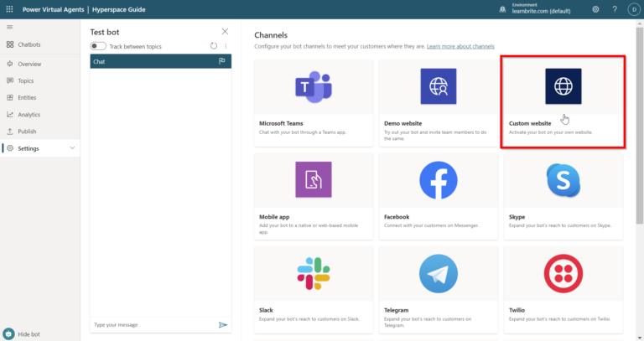Click the Hide bot robot icon
Screen dimensions: 644x341
coord(8,334)
